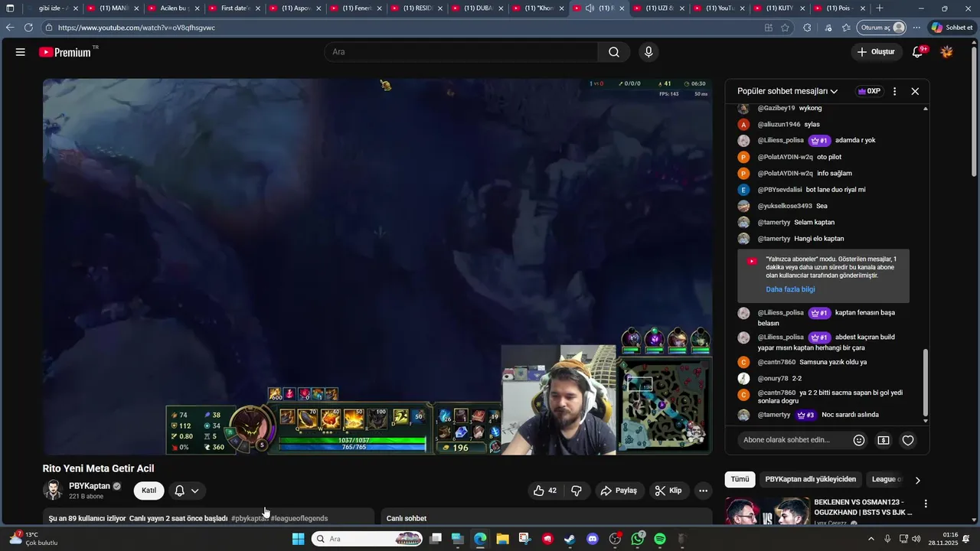Share the video with Paylaş
Viewport: 980px width, 551px height.
click(x=619, y=491)
